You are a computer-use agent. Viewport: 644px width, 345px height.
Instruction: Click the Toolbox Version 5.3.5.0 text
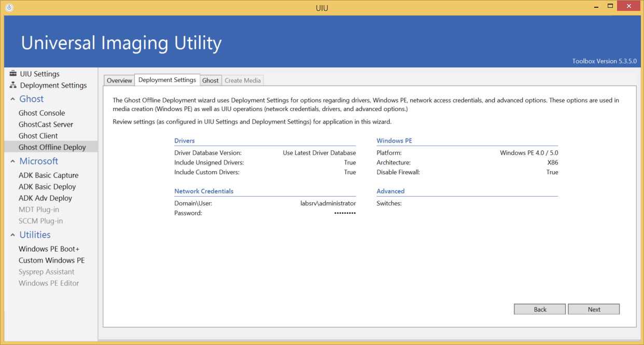(x=605, y=61)
